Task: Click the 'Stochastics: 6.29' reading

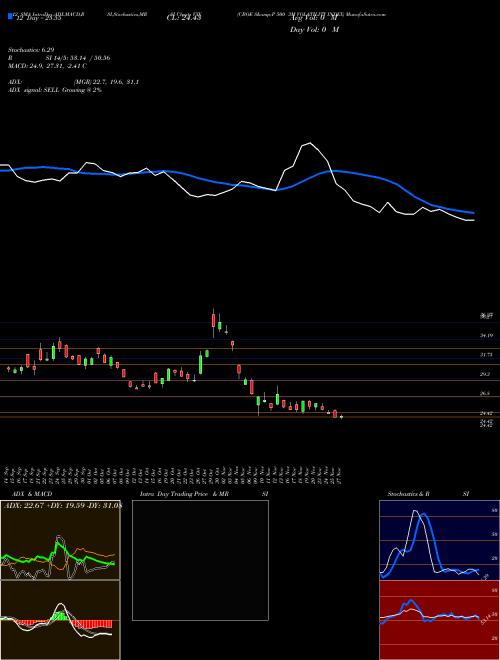Action: click(31, 50)
